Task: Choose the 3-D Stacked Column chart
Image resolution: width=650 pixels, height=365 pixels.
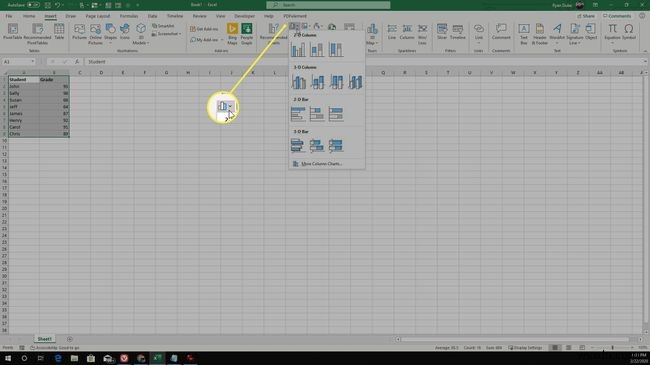Action: 317,82
